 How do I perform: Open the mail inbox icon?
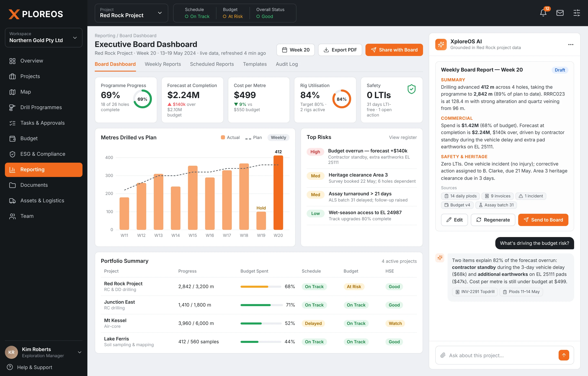560,13
